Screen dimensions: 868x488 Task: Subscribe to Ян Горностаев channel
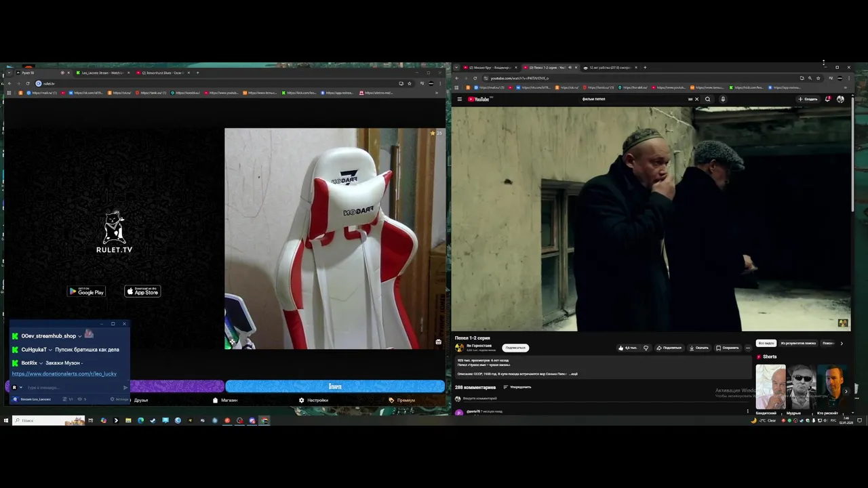[x=515, y=348]
